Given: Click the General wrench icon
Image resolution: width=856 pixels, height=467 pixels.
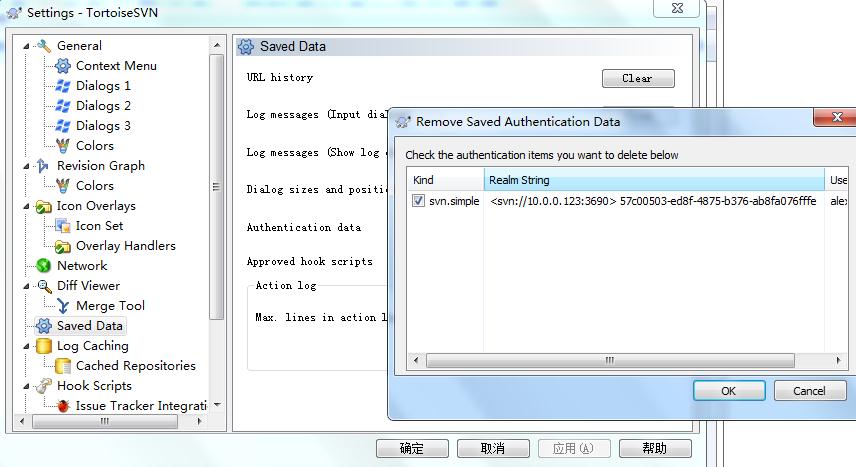Looking at the screenshot, I should click(x=44, y=46).
